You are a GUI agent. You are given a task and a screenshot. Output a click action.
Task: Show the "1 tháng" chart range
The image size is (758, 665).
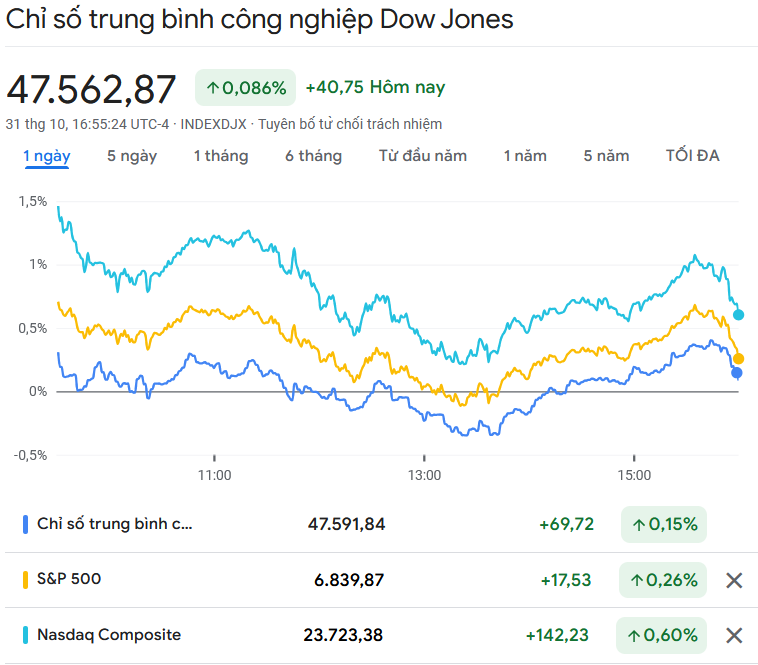[x=221, y=156]
